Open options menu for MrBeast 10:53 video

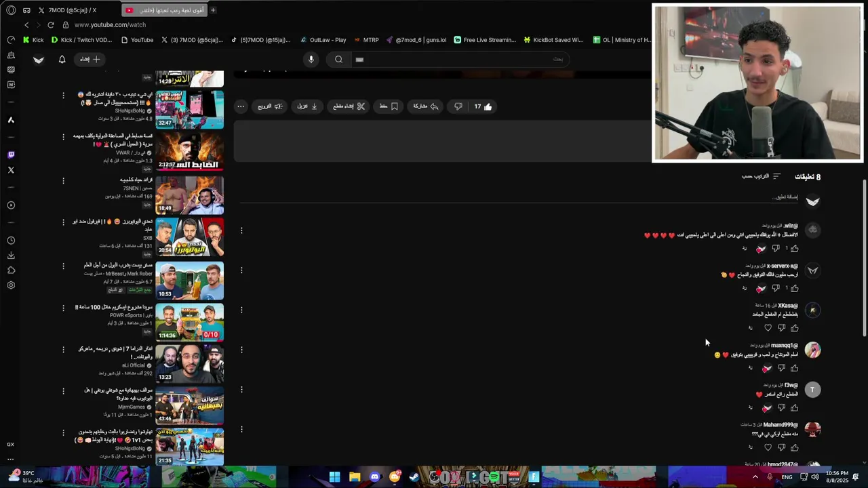tap(64, 266)
